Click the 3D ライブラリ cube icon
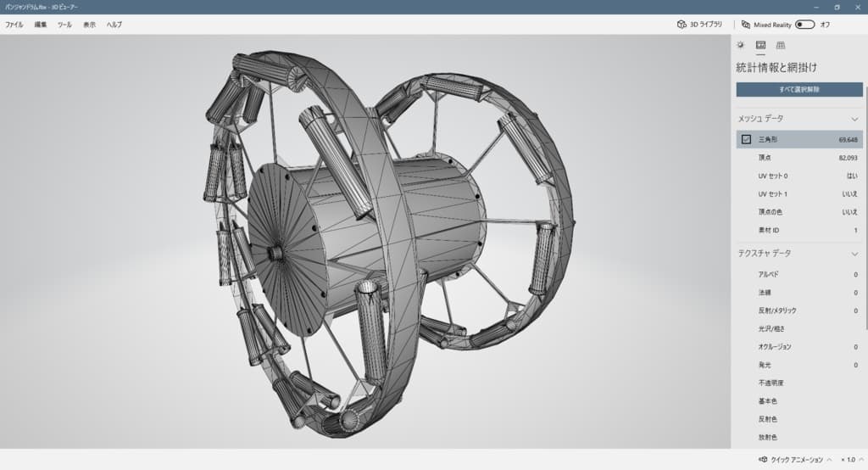 click(682, 25)
